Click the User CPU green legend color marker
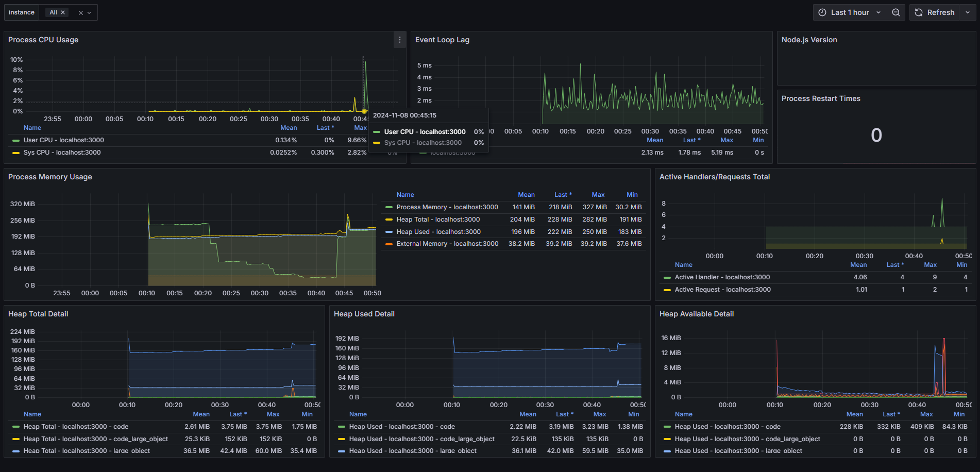 click(x=16, y=141)
